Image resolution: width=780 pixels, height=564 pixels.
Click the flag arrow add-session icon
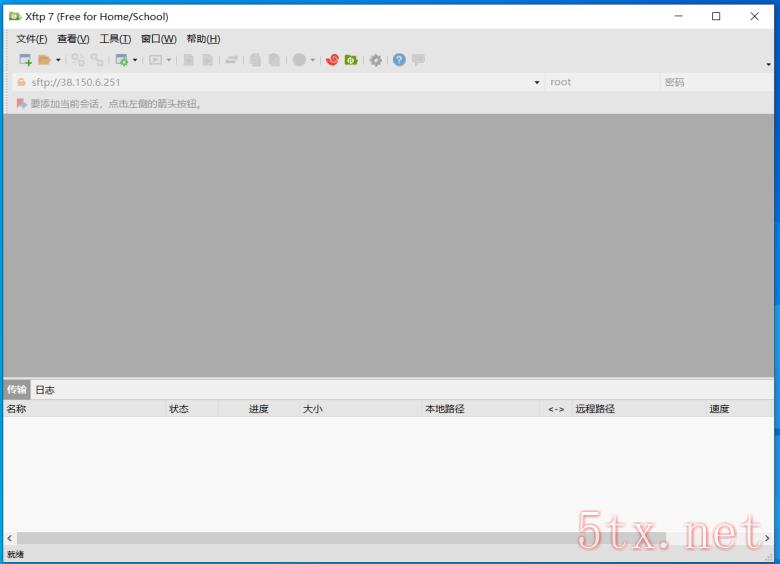(x=21, y=103)
